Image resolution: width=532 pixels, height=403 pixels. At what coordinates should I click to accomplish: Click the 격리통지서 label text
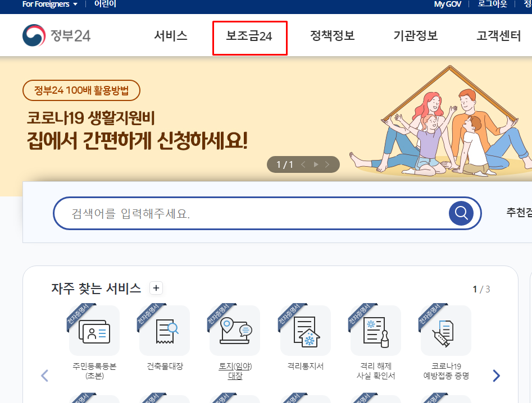point(306,366)
